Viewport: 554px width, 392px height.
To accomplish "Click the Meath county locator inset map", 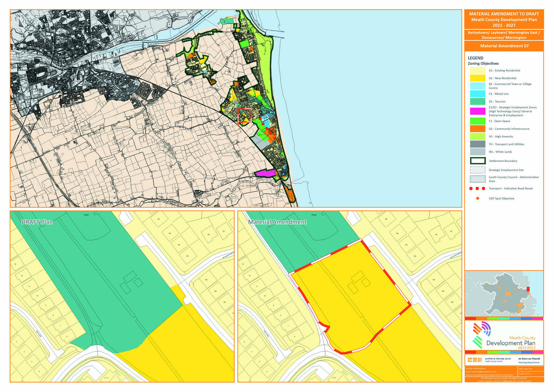I will pyautogui.click(x=504, y=294).
